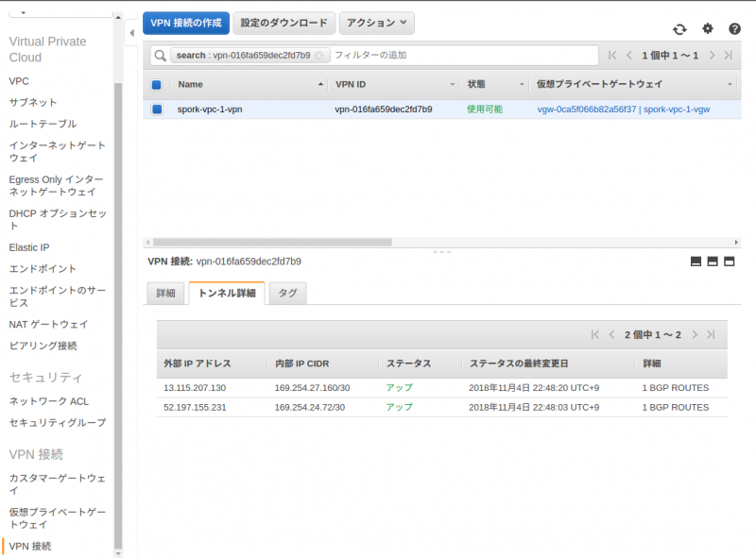Minimize the details pane with the leftmost layout icon

tap(696, 262)
